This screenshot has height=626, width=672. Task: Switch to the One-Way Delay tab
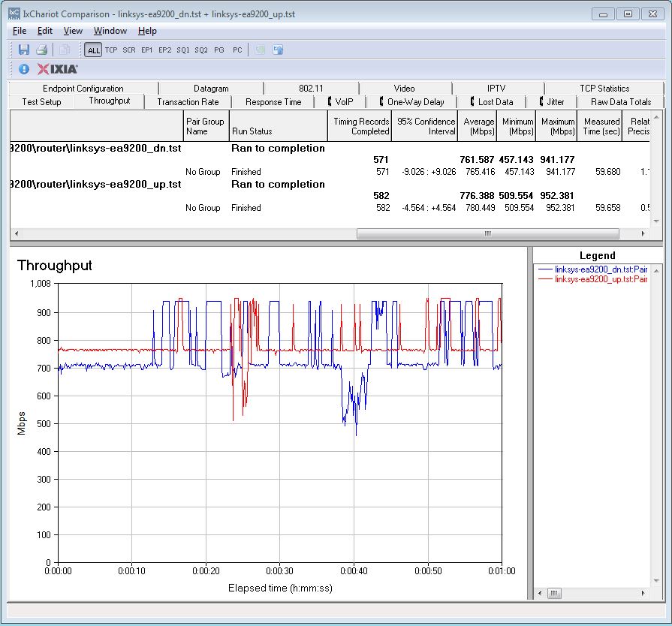pyautogui.click(x=411, y=102)
